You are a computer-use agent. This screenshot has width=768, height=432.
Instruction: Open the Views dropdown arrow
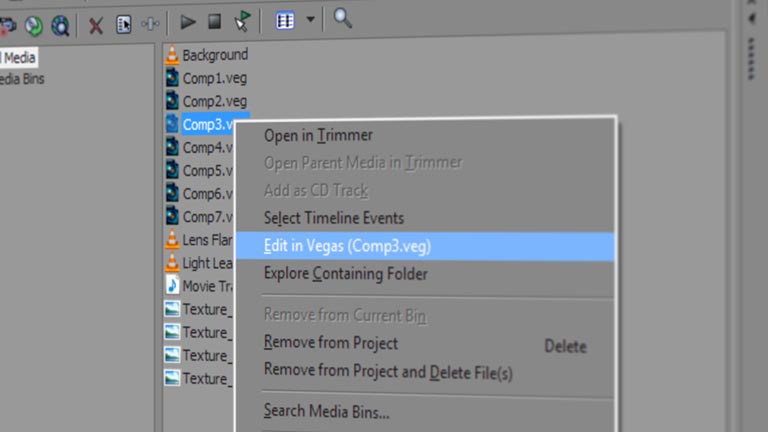point(310,20)
